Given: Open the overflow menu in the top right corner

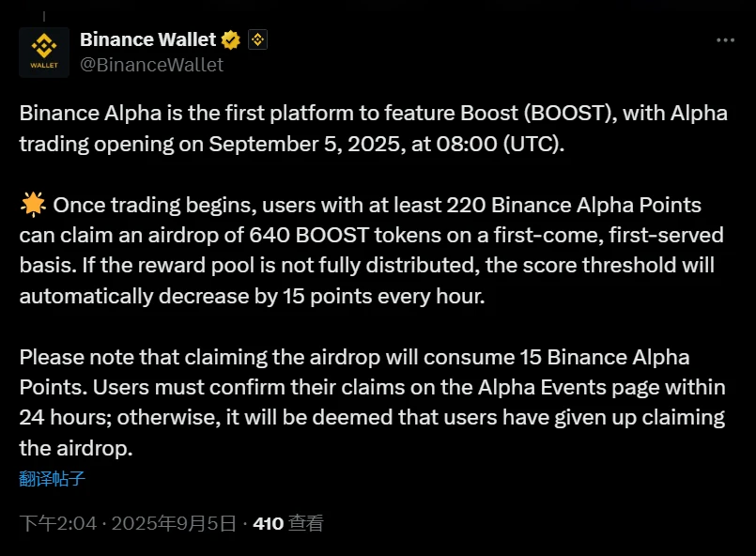Looking at the screenshot, I should (x=728, y=39).
